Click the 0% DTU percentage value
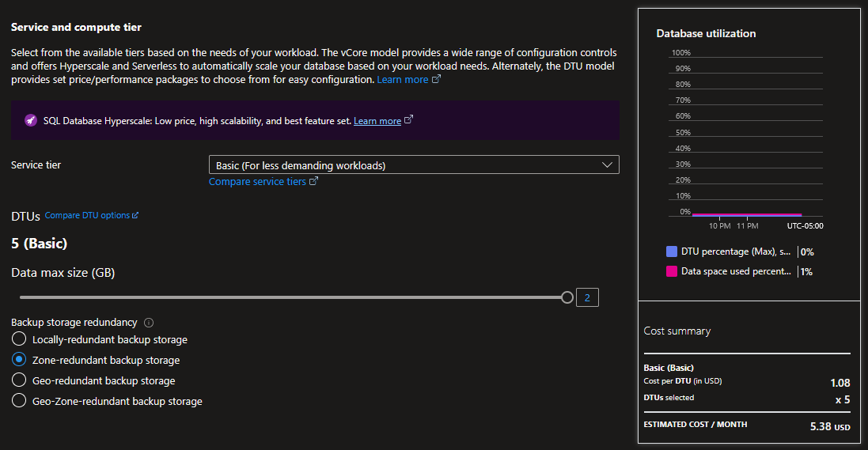868x450 pixels. pos(807,251)
